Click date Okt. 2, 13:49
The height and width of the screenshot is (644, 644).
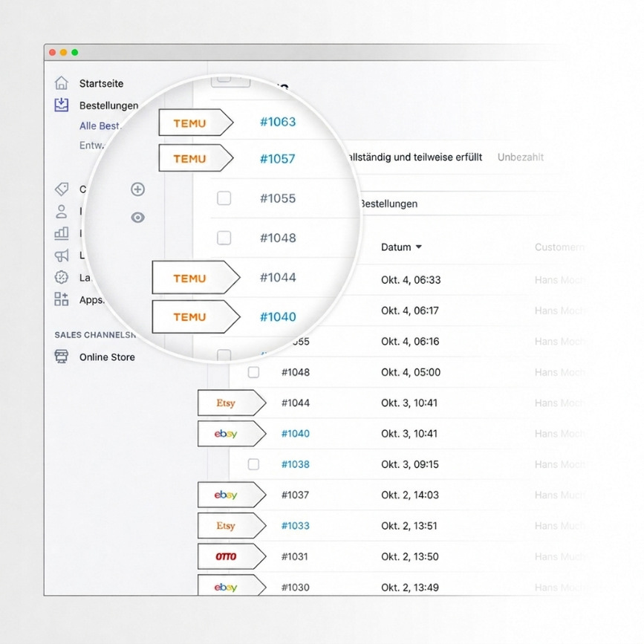pos(410,588)
